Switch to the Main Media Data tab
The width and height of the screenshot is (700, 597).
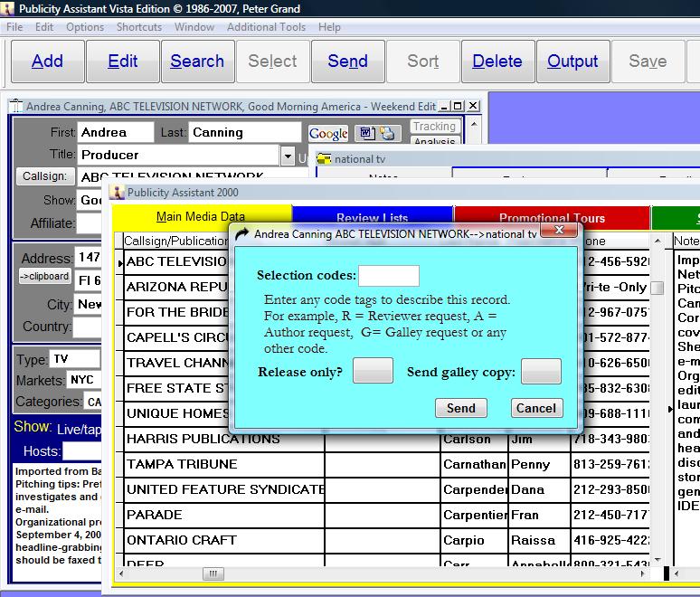[x=202, y=216]
